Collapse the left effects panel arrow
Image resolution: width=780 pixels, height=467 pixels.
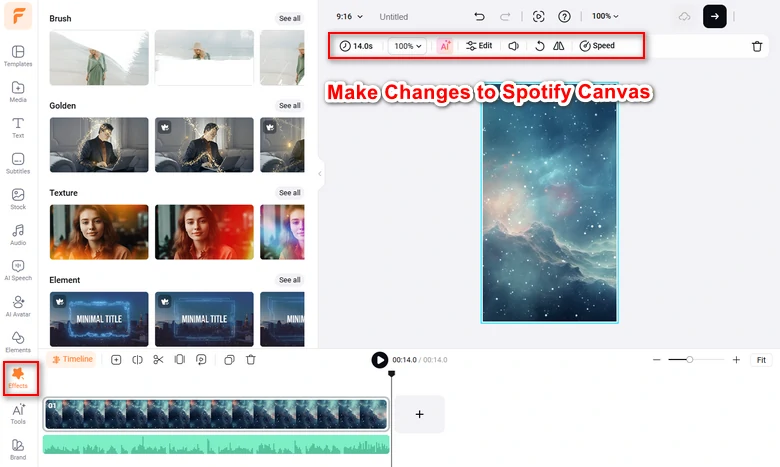(320, 174)
